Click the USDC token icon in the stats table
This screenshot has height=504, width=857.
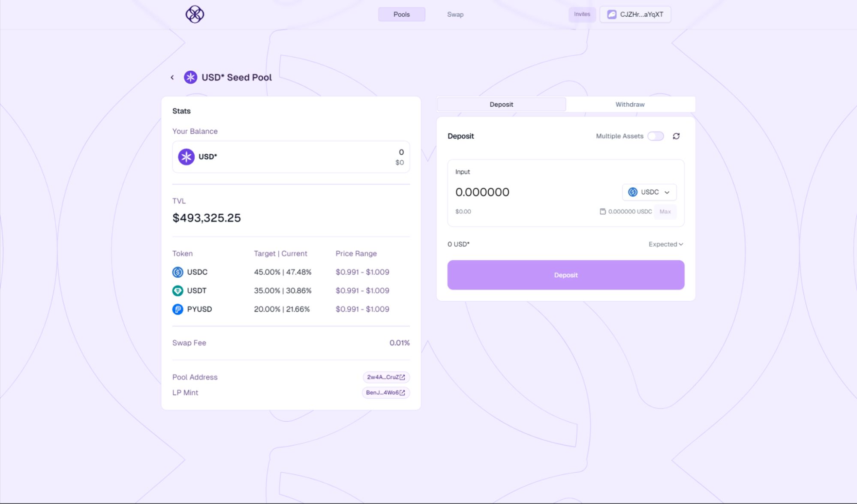coord(177,272)
